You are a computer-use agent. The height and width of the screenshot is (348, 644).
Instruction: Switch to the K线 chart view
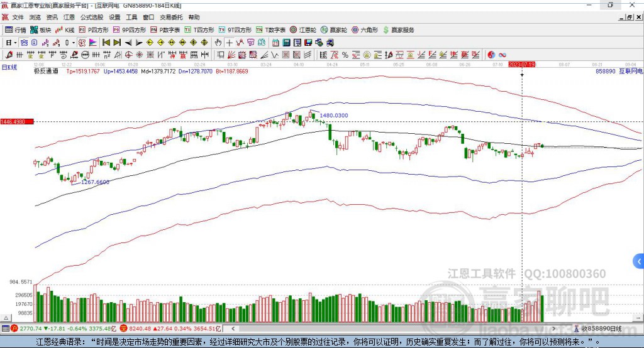point(65,30)
